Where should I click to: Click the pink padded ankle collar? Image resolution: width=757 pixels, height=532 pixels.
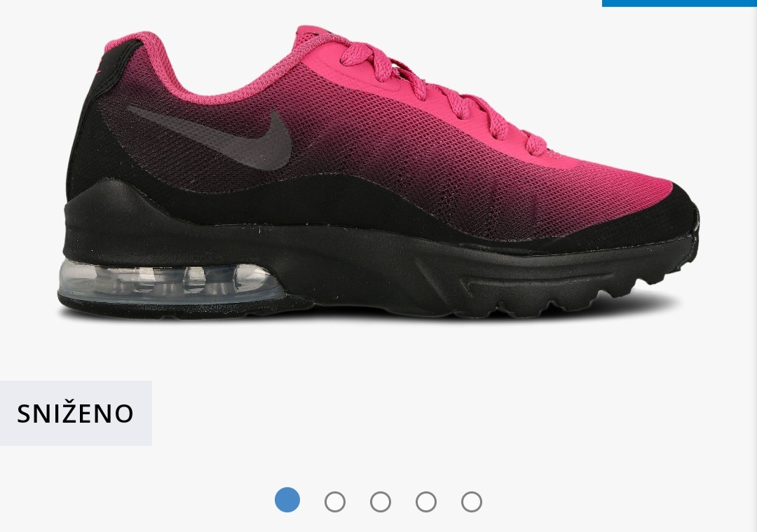tap(193, 72)
